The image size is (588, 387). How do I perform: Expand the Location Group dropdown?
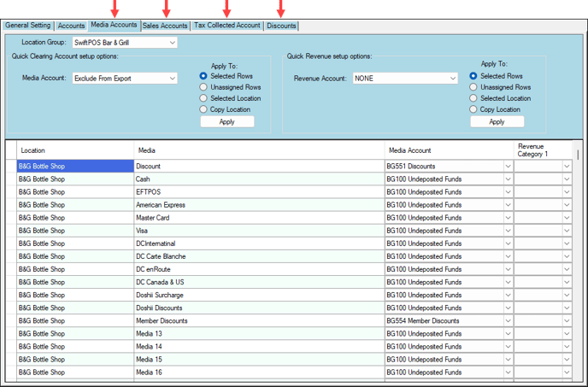(x=172, y=43)
